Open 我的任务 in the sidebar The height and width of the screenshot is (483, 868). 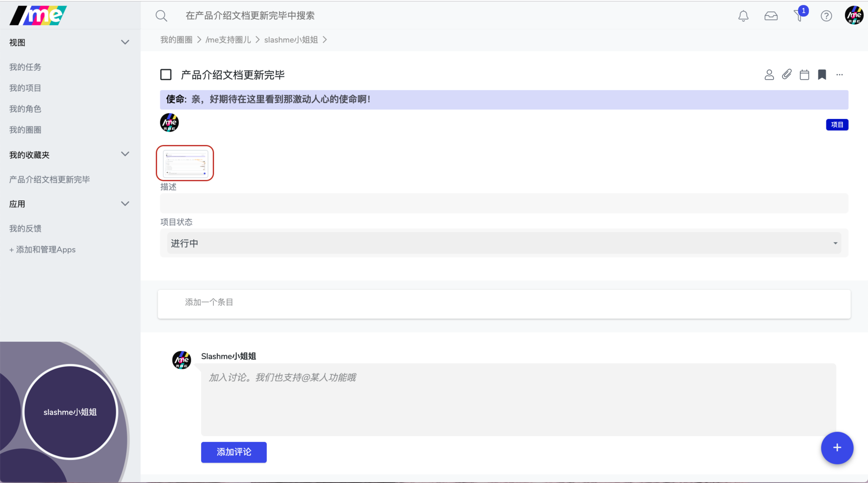[x=25, y=67]
